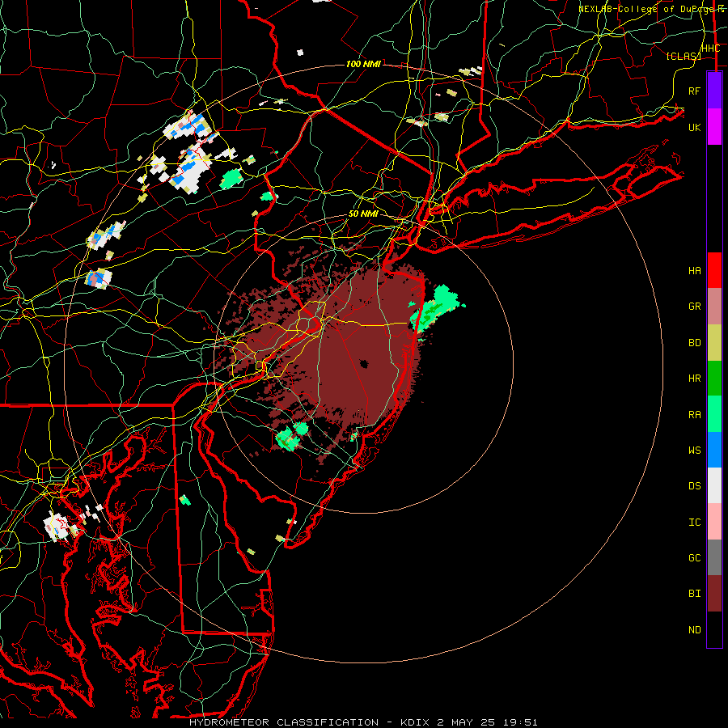The height and width of the screenshot is (728, 728).
Task: Click the 50 NMI range ring label
Action: 362,214
